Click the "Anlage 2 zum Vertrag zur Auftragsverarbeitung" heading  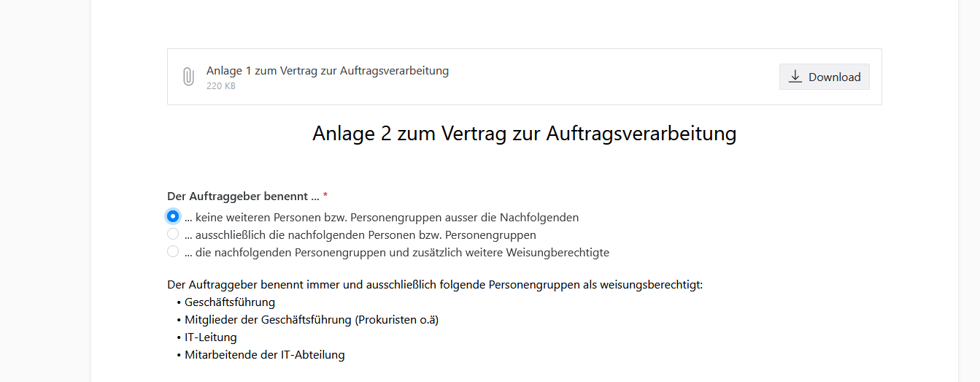pos(524,134)
